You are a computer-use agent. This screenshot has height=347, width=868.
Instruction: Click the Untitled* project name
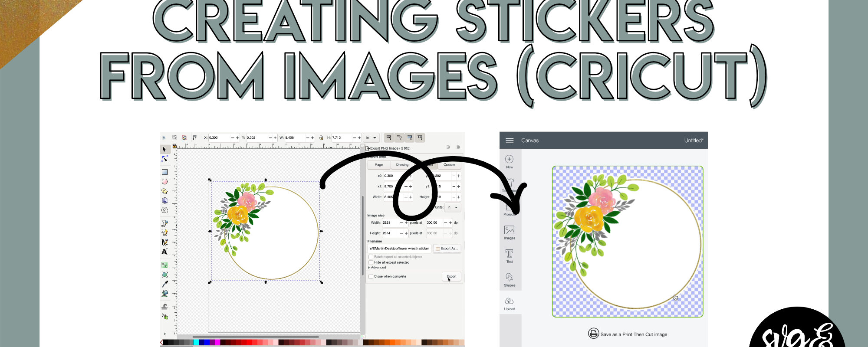tap(694, 141)
